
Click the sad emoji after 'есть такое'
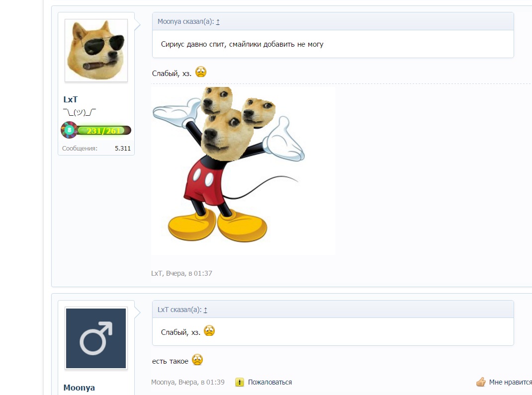197,360
